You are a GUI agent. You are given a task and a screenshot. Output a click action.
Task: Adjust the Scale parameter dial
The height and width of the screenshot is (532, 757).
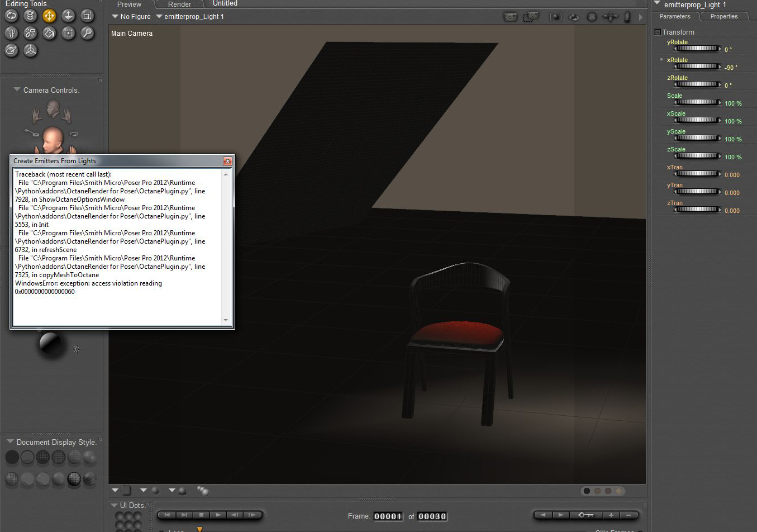(698, 102)
